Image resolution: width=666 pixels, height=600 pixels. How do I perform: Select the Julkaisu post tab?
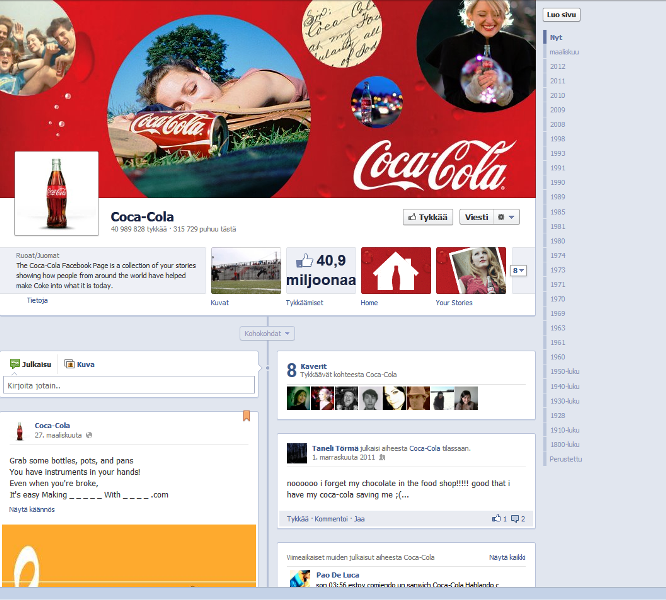point(31,364)
